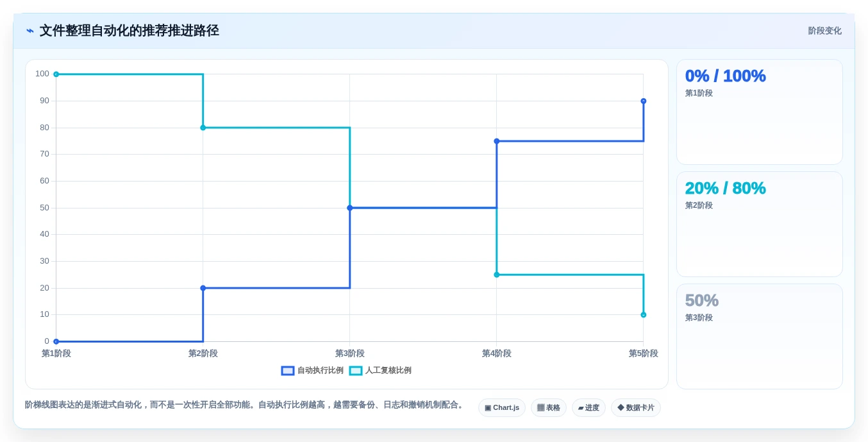The width and height of the screenshot is (868, 442).
Task: Click the 自动执行 point at 75 in 第4阶段
Action: tap(497, 141)
